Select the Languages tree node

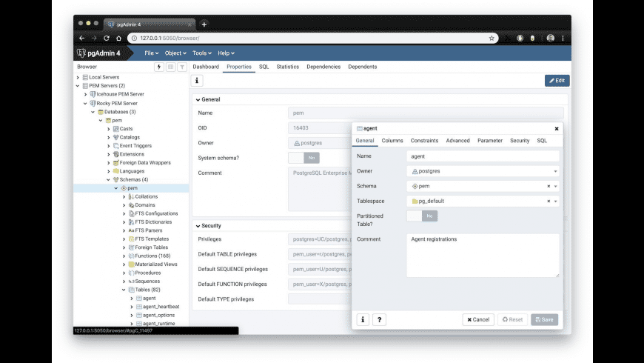(132, 171)
